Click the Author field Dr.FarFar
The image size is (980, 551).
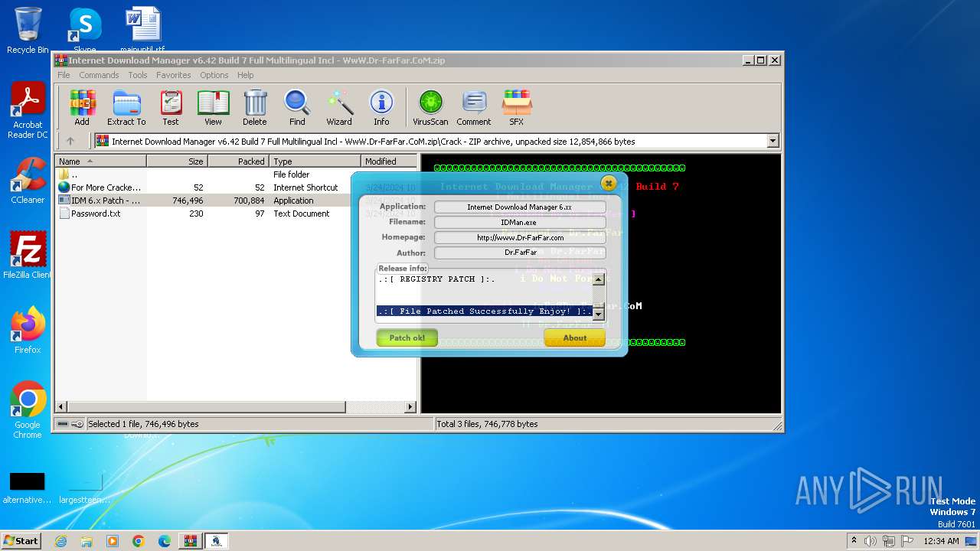tap(520, 253)
